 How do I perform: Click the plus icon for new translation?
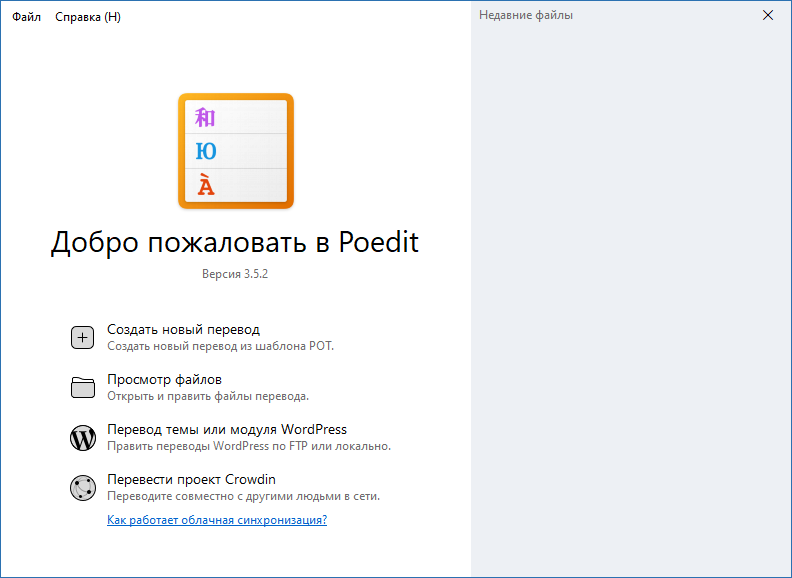[x=82, y=338]
